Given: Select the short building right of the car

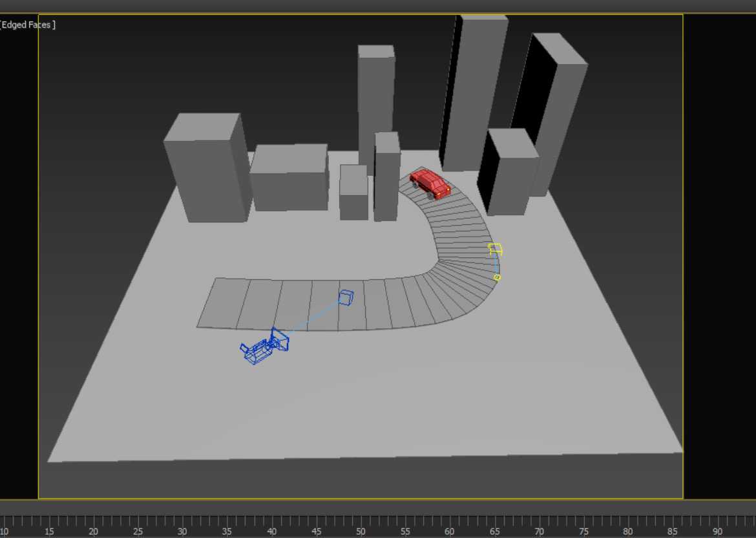Looking at the screenshot, I should click(510, 173).
